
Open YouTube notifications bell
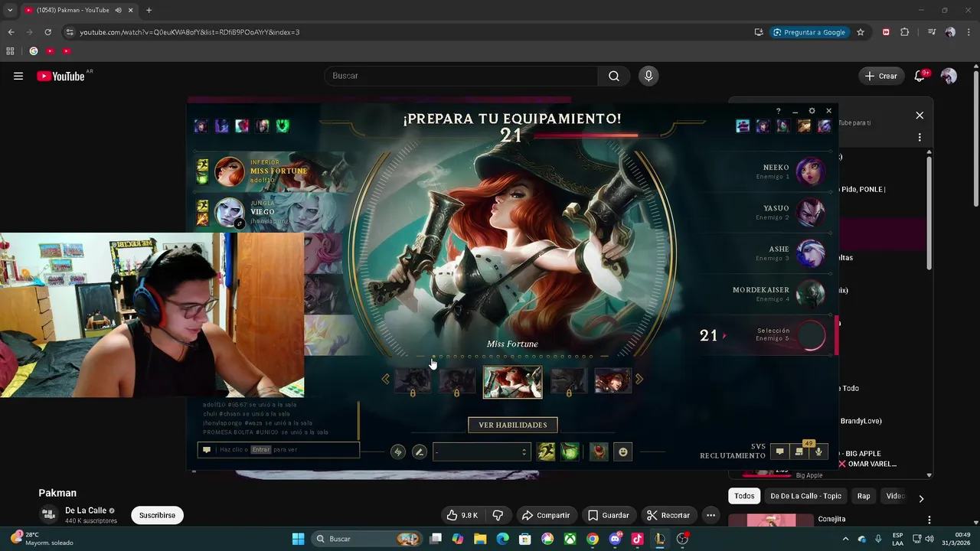[x=920, y=76]
